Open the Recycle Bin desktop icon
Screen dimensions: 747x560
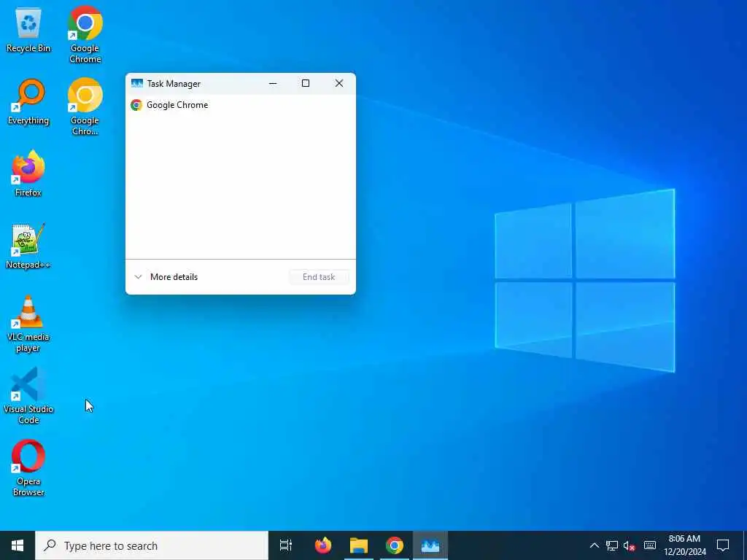click(x=28, y=31)
